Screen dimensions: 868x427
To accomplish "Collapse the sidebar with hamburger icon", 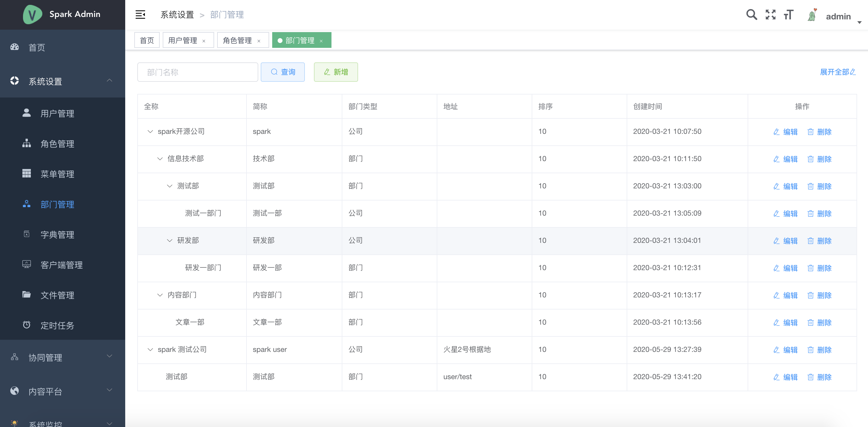I will click(140, 15).
